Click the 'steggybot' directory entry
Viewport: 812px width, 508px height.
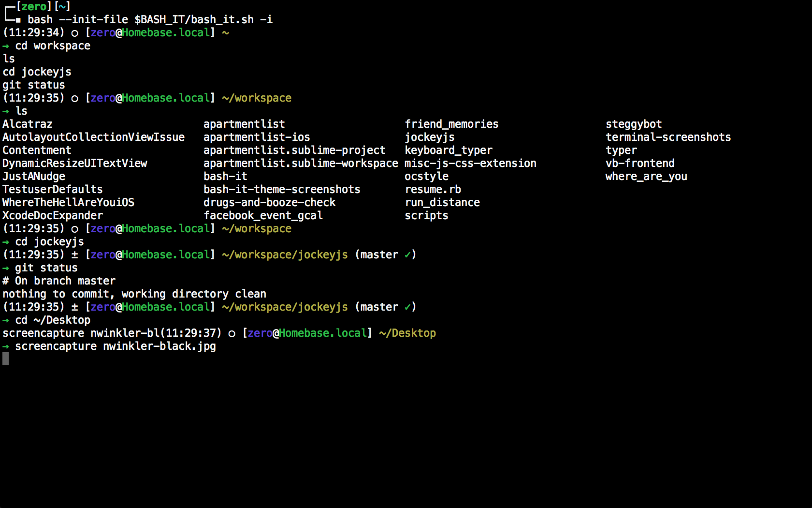click(634, 124)
